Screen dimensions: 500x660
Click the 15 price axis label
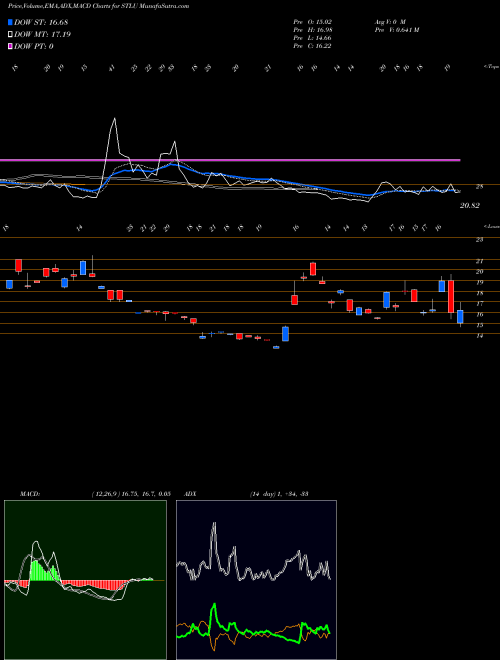[479, 325]
